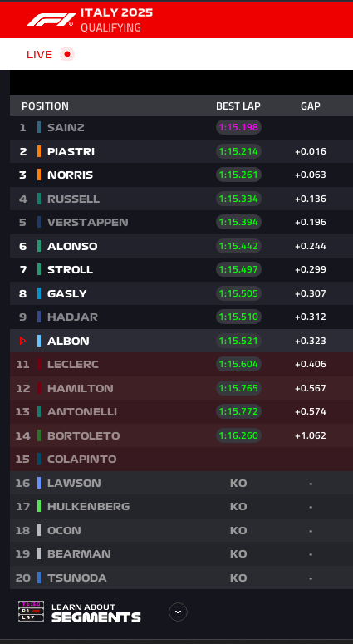The height and width of the screenshot is (644, 353).
Task: Click Leclerc's 1:15.604 lap time badge
Action: [x=238, y=364]
